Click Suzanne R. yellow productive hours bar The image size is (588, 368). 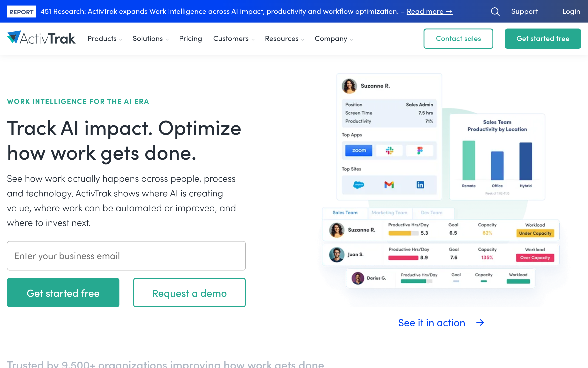(399, 233)
